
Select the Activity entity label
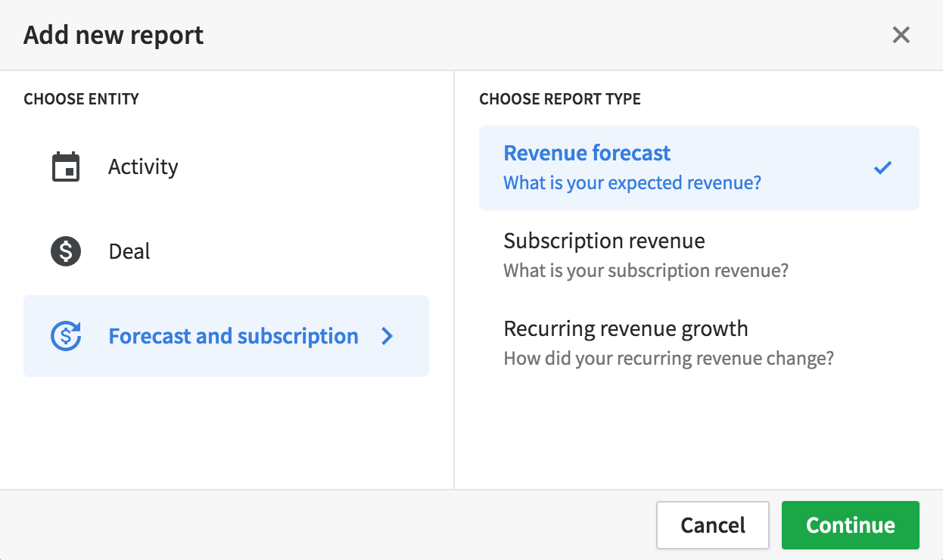[x=143, y=167]
